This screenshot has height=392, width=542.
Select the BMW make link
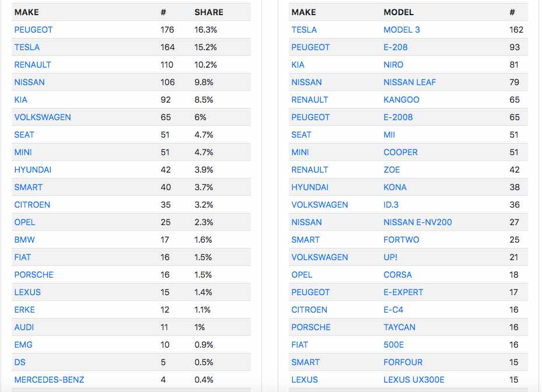coord(25,240)
